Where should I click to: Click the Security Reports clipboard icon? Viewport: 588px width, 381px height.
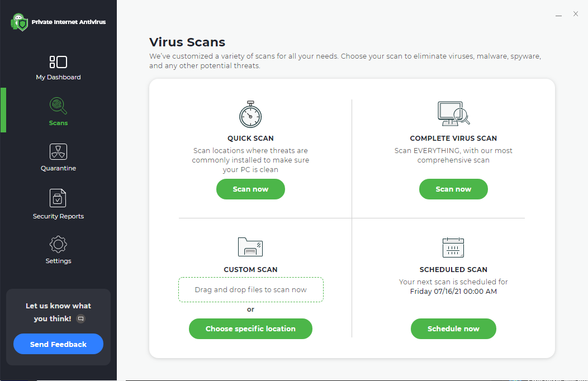pos(58,198)
